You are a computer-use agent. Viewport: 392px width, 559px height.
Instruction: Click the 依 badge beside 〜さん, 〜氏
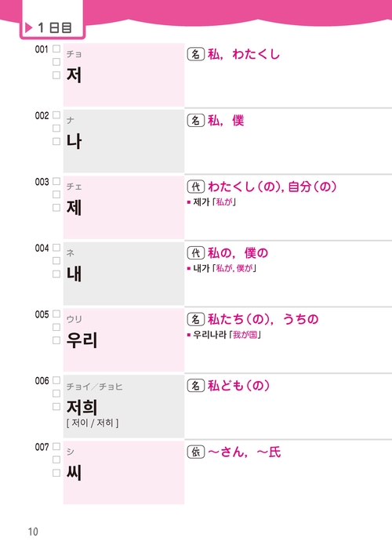click(x=196, y=452)
